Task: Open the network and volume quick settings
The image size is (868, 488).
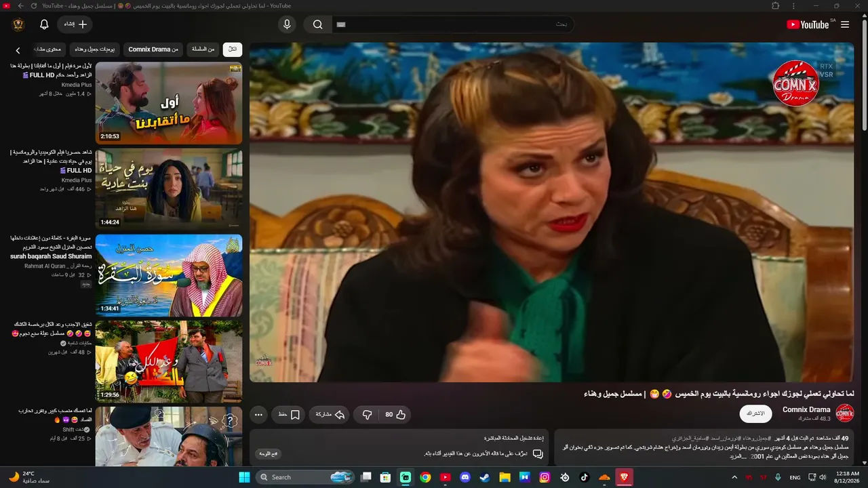Action: [x=817, y=477]
